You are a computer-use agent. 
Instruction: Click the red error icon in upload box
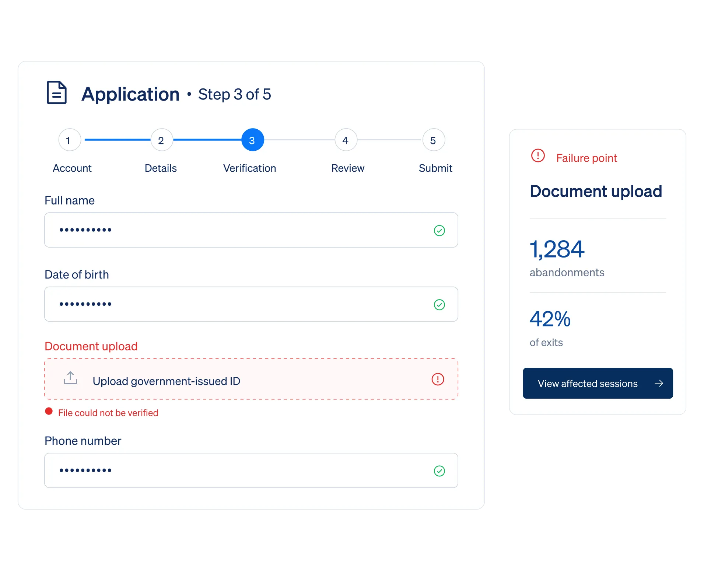click(438, 379)
